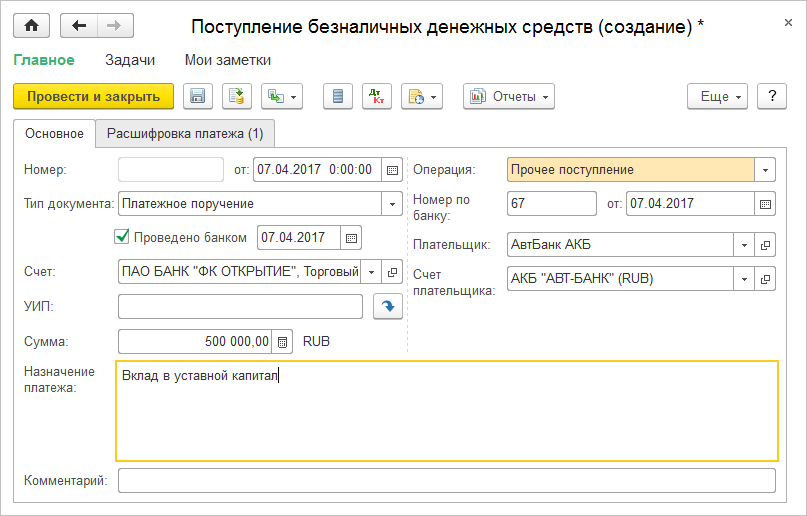
Task: Open the Плательщик АвтБанк АКБ card
Action: (x=765, y=245)
